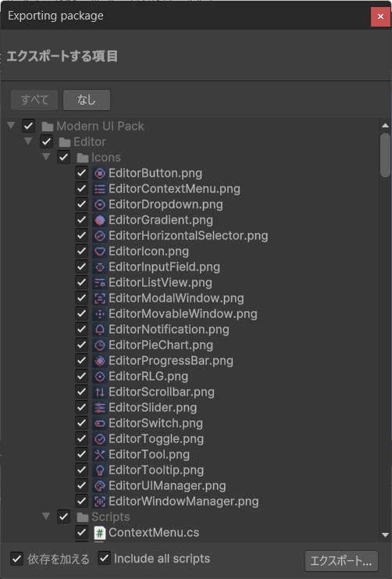Select the EditorTool.png wrench icon
This screenshot has width=392, height=579.
pyautogui.click(x=100, y=454)
